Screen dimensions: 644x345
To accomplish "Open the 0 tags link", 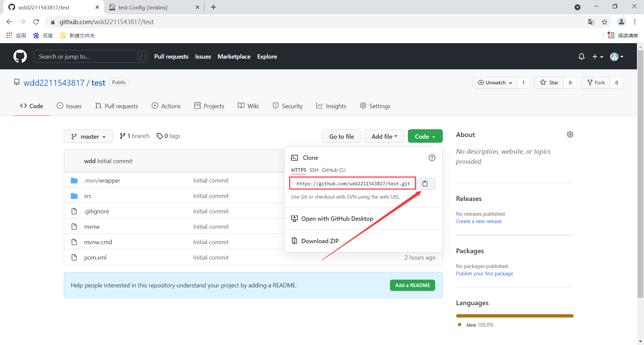I will [x=168, y=136].
